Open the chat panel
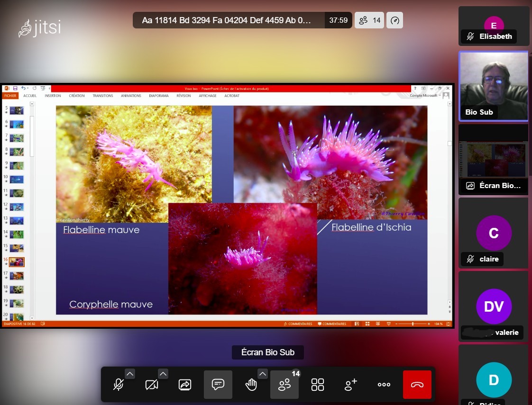 218,385
